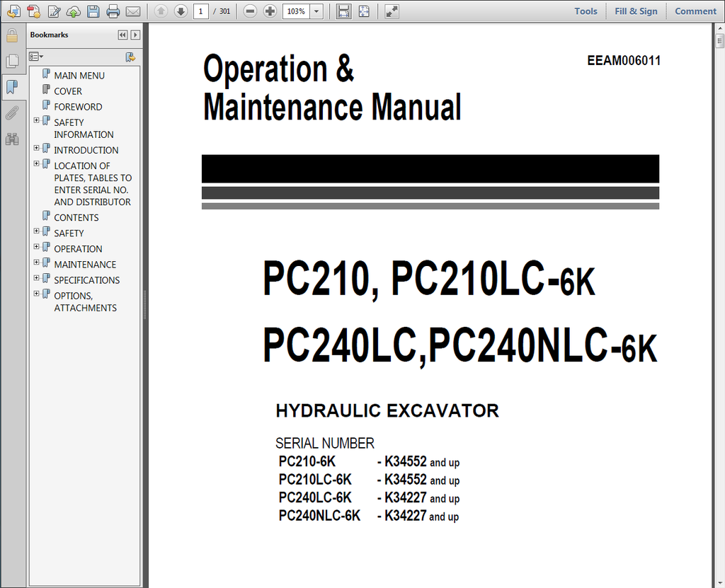Click the Save file floppy icon
The width and height of the screenshot is (725, 588).
click(93, 11)
